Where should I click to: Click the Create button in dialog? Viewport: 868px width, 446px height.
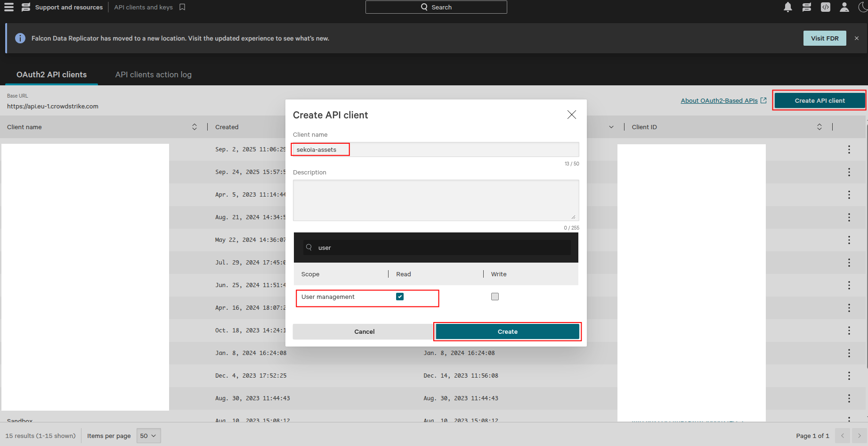coord(507,331)
